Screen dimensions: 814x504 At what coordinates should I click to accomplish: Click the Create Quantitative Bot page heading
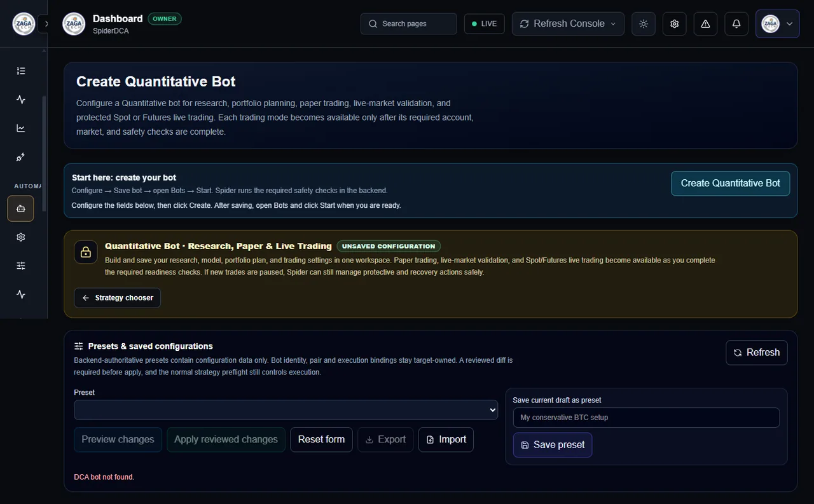156,81
